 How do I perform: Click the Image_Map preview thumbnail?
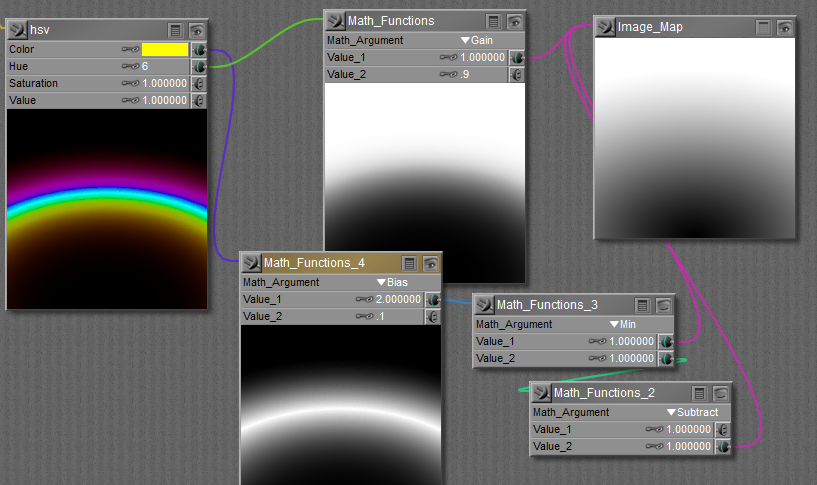click(695, 138)
